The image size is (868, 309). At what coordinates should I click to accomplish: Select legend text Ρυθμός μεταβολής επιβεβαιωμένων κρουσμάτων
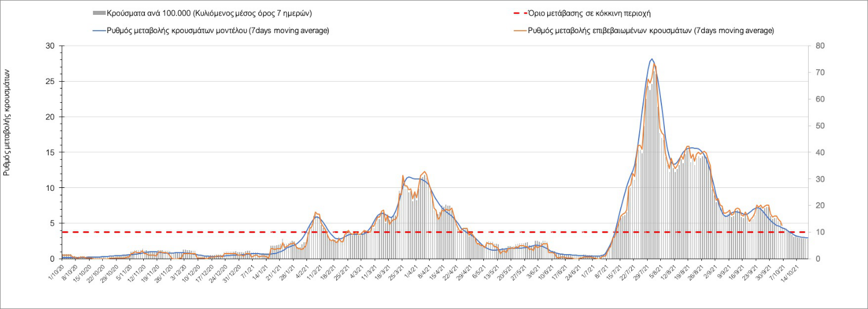[651, 30]
